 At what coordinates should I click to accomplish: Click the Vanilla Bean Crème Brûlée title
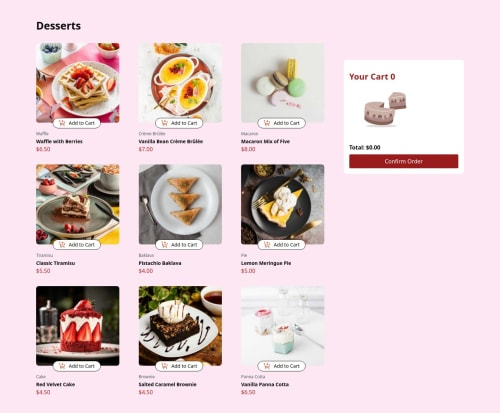(x=171, y=141)
